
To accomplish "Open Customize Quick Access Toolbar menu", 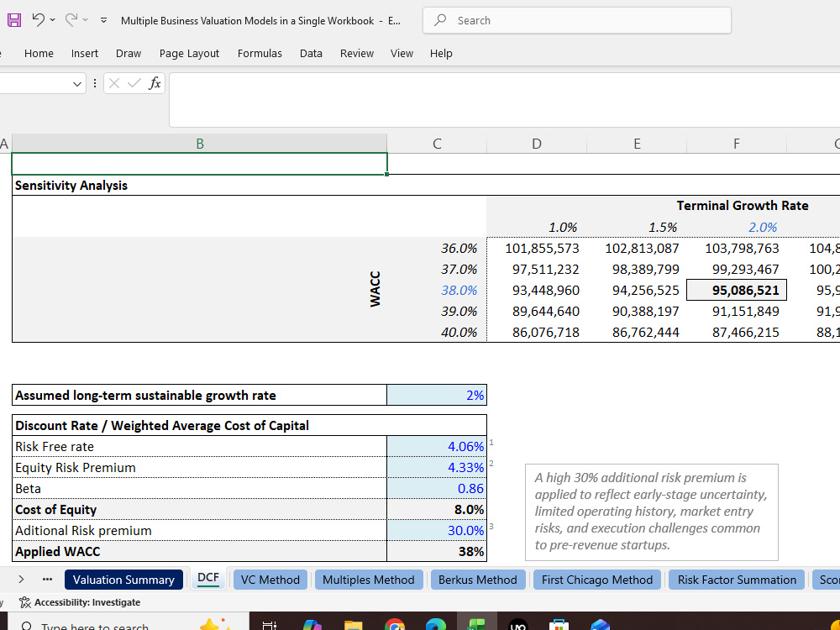I will [103, 20].
